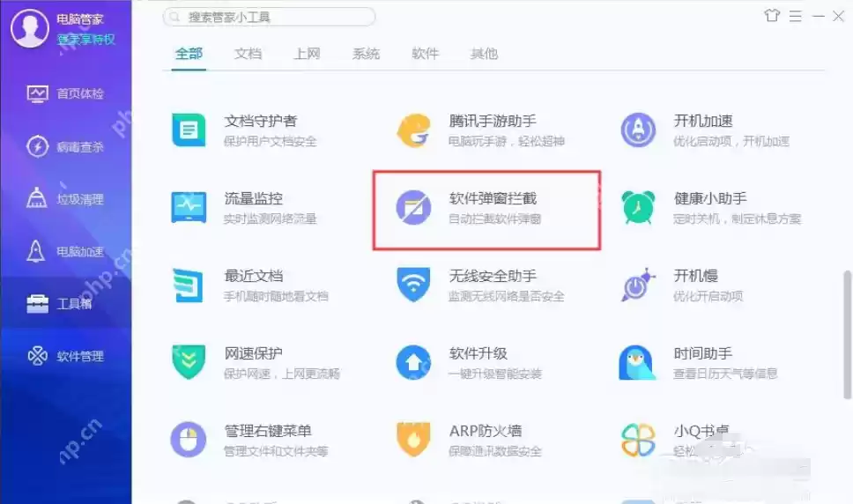Open the 开机加速 rocket icon
The image size is (853, 504).
pyautogui.click(x=638, y=130)
